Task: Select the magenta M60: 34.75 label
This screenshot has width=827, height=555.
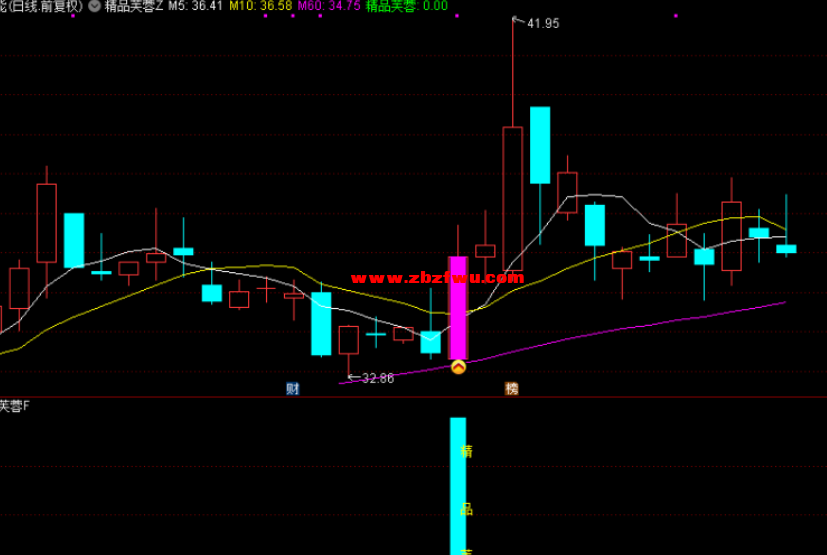Action: pos(329,6)
